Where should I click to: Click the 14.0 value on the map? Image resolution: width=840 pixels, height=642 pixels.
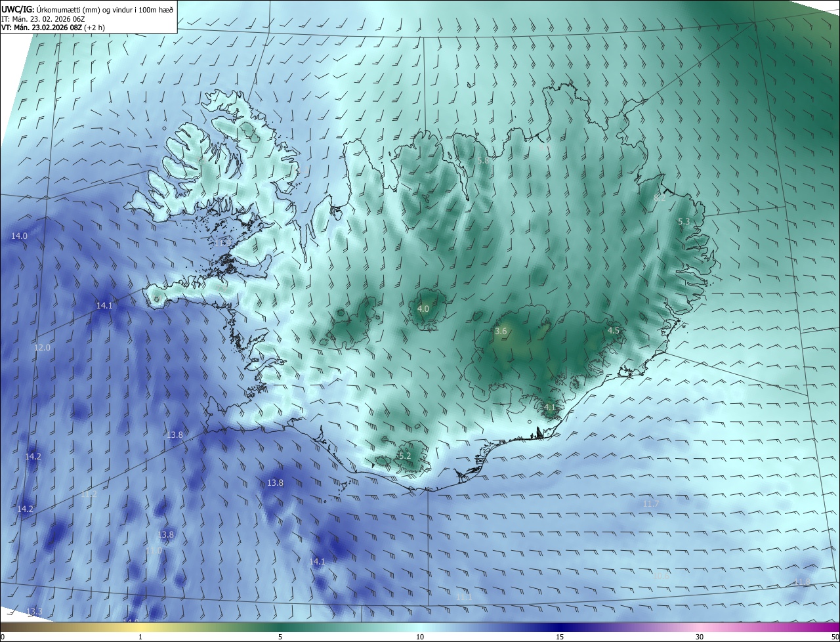pyautogui.click(x=19, y=236)
